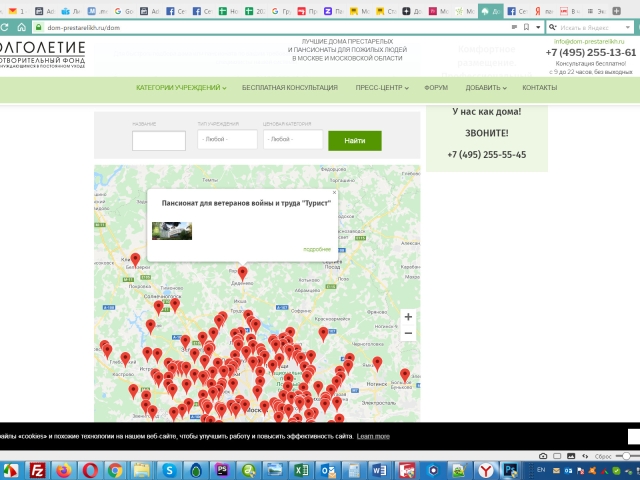
Task: Click the Название text input field
Action: click(158, 140)
